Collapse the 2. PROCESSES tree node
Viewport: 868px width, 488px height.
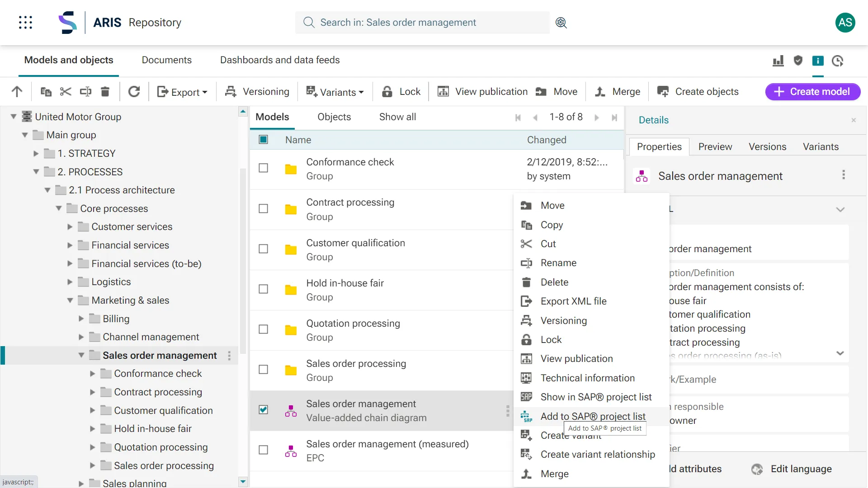pos(36,172)
